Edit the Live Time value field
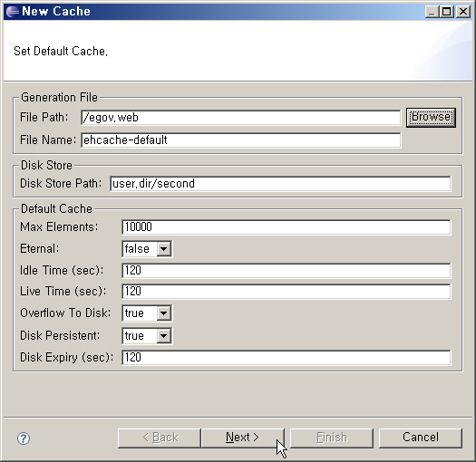The image size is (476, 462). coord(286,292)
